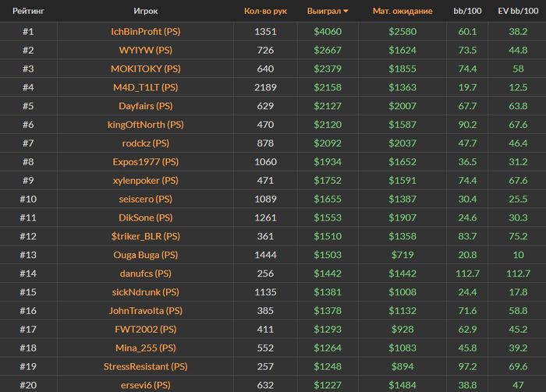View JohnTravolta (PS) player details
This screenshot has height=392, width=546.
(145, 311)
